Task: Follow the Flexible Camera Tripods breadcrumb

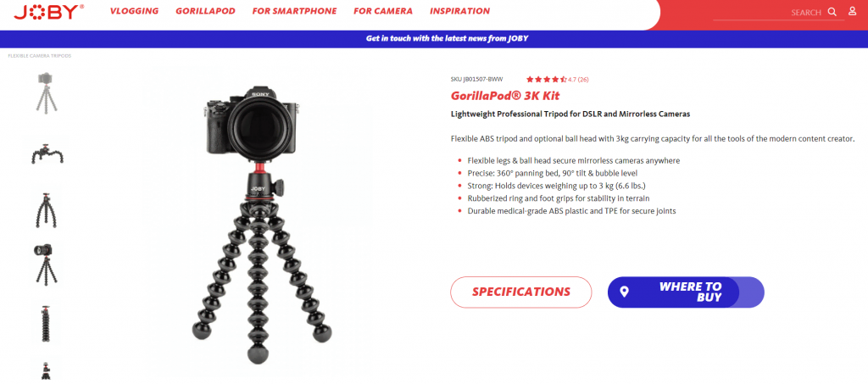Action: click(39, 56)
